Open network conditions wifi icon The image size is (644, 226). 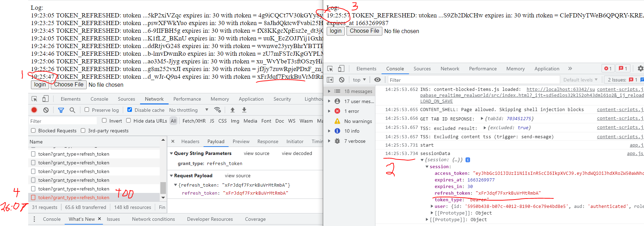pyautogui.click(x=217, y=110)
